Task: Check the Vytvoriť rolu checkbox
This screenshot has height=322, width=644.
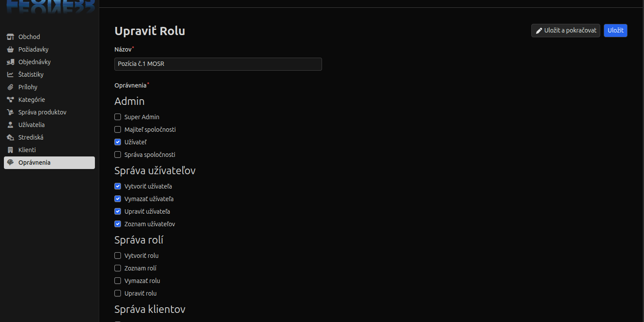Action: coord(117,256)
